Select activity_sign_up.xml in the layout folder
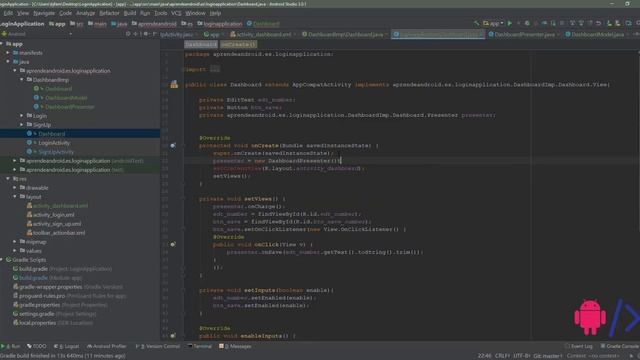 click(57, 224)
